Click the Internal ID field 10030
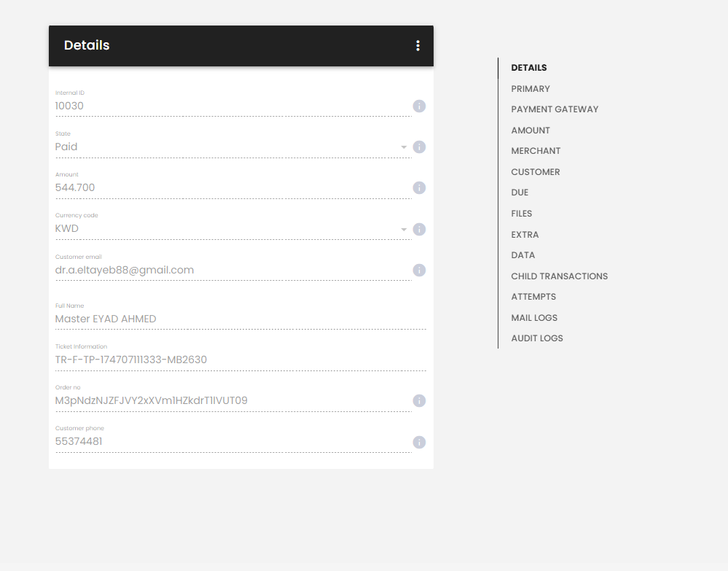 (x=233, y=106)
